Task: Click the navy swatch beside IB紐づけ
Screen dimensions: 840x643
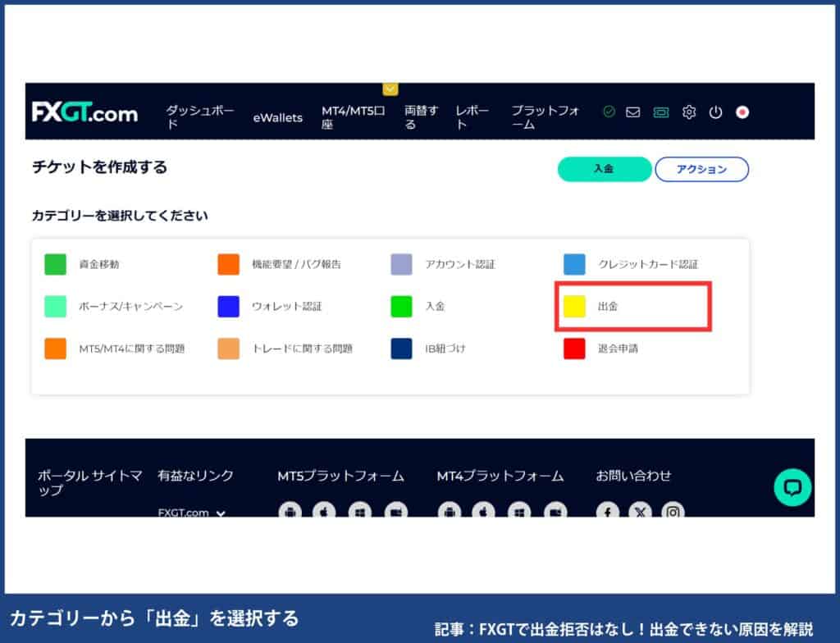Action: click(401, 349)
